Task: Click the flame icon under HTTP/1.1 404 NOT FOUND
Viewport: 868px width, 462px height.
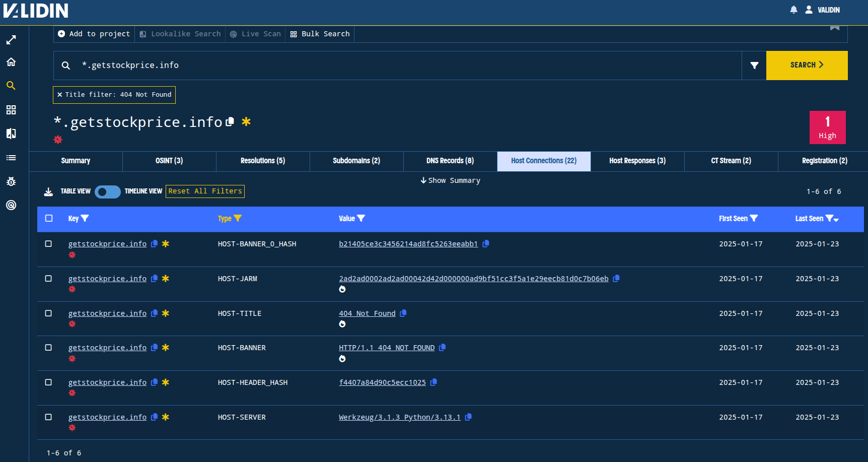Action: pos(342,359)
